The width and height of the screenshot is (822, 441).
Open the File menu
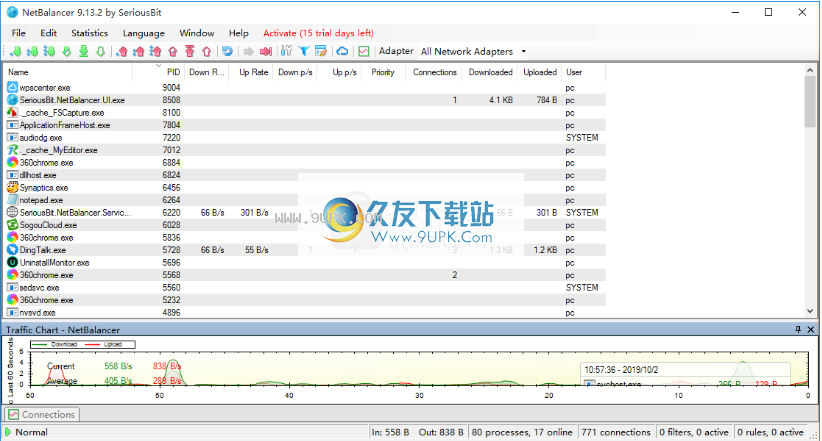[18, 33]
